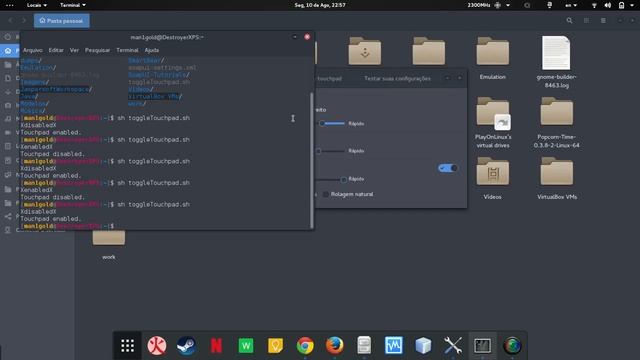Open the Files hamburger menu icon
Screen dimensions: 640x360
coord(603,20)
